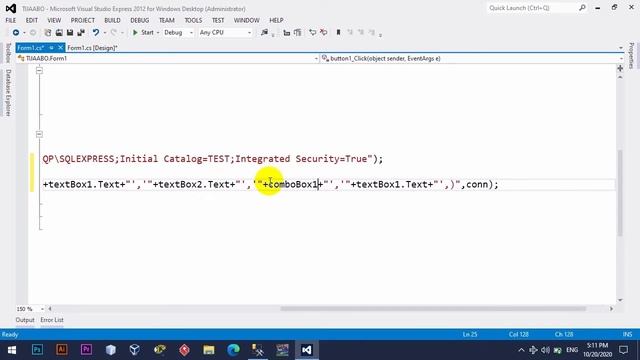Toggle a bookmark with the bookmark icon
This screenshot has height=360, width=640.
(x=338, y=32)
